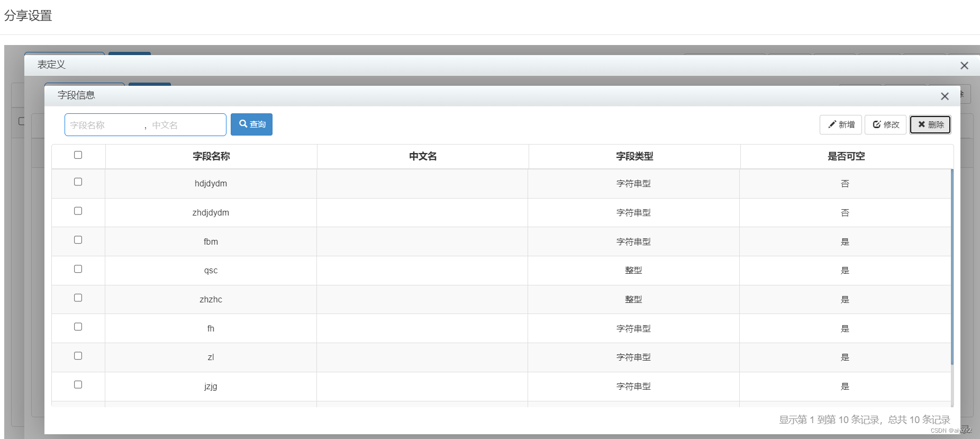Click 整型 type in the qsc row

pyautogui.click(x=633, y=271)
